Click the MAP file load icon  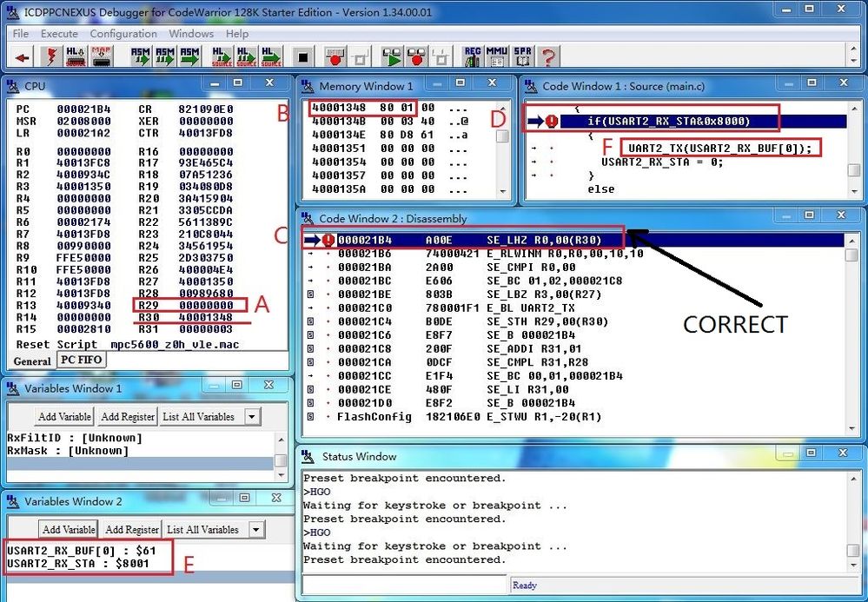pos(102,57)
